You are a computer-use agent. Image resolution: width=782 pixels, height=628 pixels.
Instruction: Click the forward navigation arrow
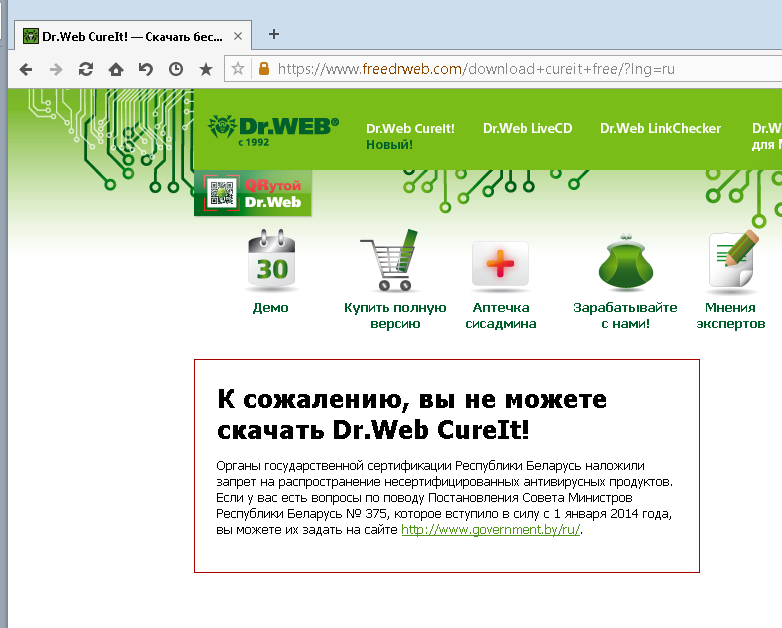[x=56, y=69]
